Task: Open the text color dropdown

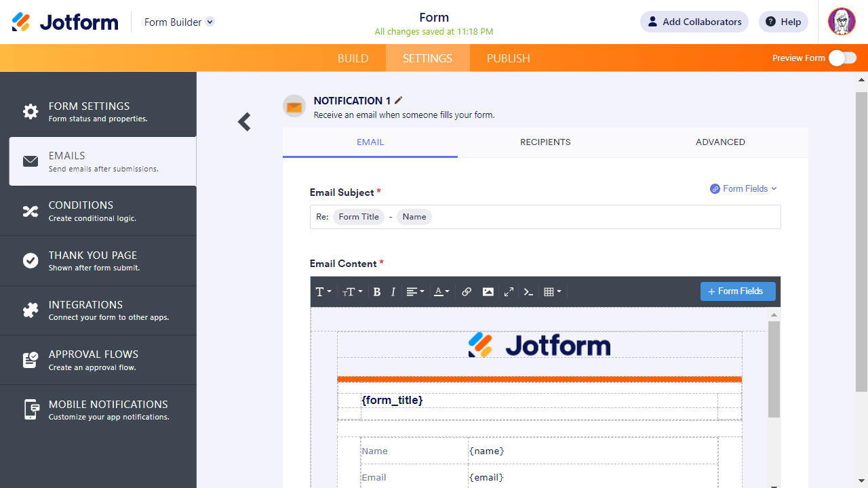Action: pyautogui.click(x=441, y=292)
